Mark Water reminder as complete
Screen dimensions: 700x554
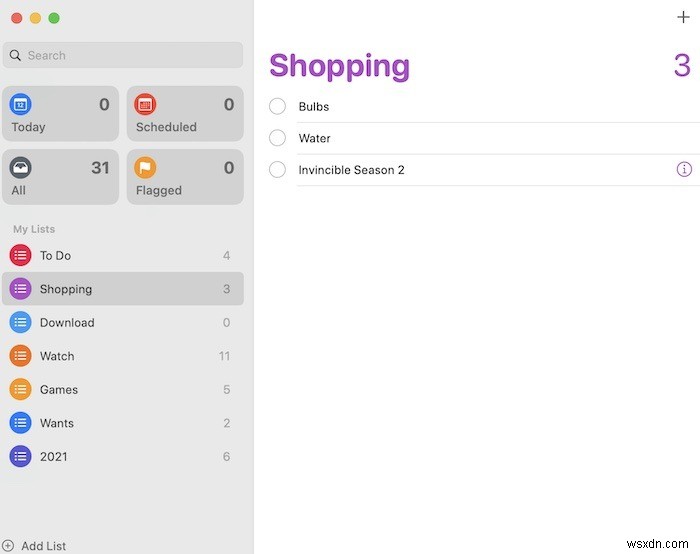pyautogui.click(x=278, y=138)
